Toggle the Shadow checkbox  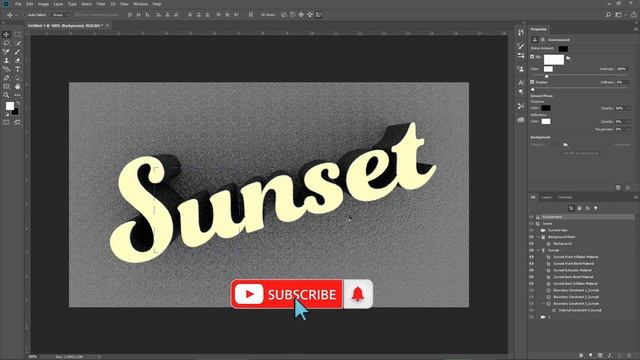pos(532,82)
